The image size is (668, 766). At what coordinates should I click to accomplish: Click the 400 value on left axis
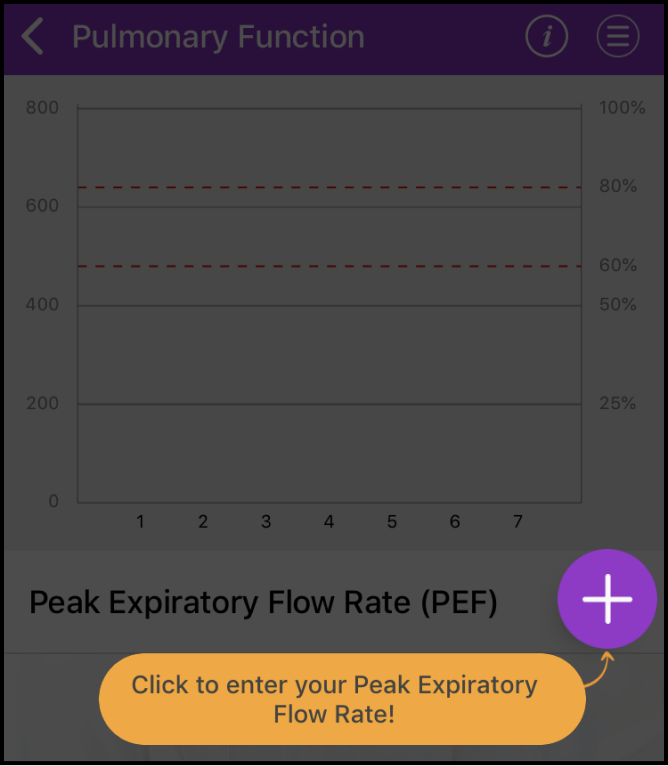tap(42, 305)
